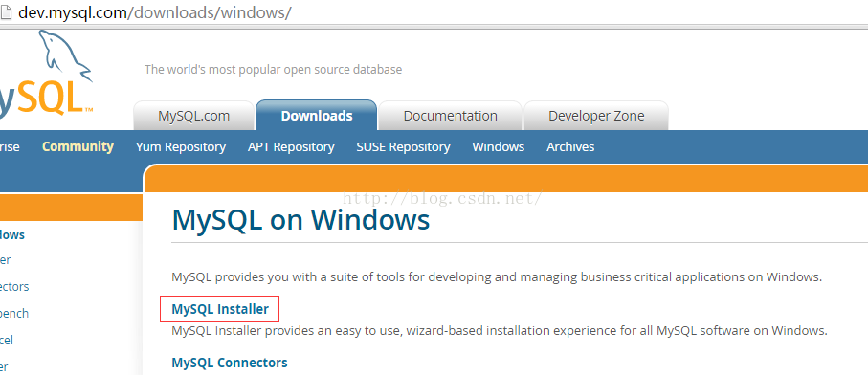Click the bold sidebar item ending in 'ows'
Image resolution: width=868 pixels, height=375 pixels.
[x=12, y=234]
